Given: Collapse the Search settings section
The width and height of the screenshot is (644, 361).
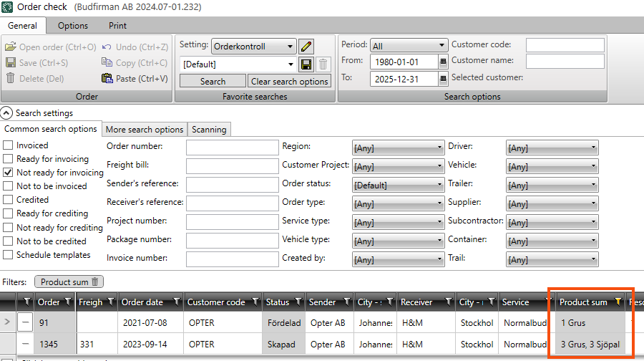Looking at the screenshot, I should tap(6, 113).
